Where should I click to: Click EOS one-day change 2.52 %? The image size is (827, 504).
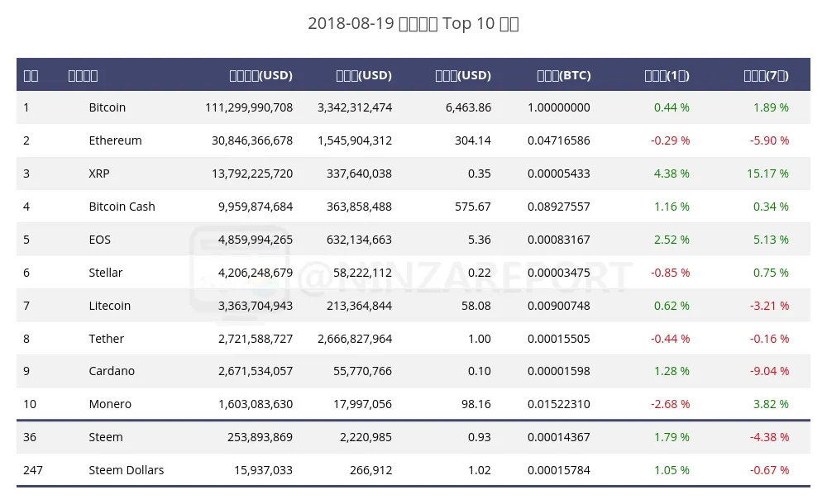click(672, 240)
